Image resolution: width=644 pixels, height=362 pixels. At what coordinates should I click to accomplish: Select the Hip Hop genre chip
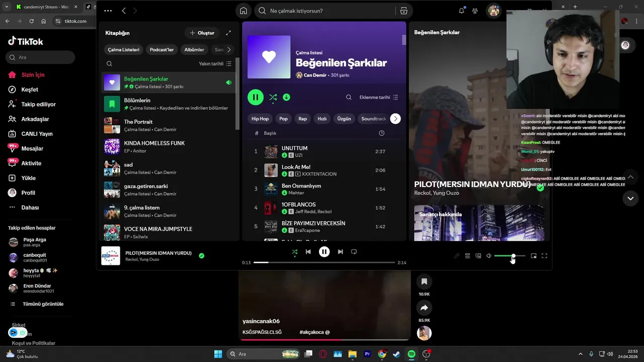[260, 119]
